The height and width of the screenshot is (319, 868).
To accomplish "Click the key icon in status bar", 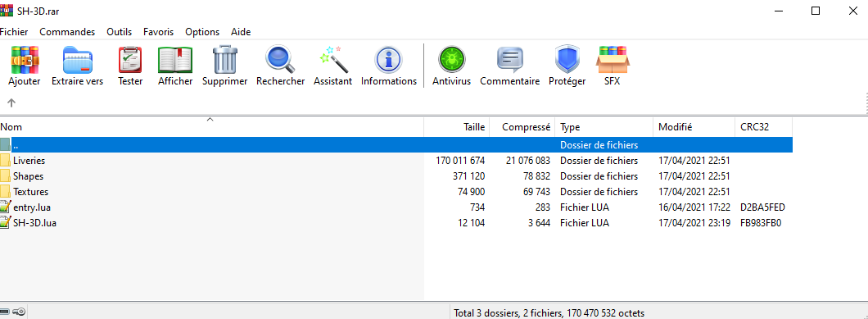I will [18, 312].
